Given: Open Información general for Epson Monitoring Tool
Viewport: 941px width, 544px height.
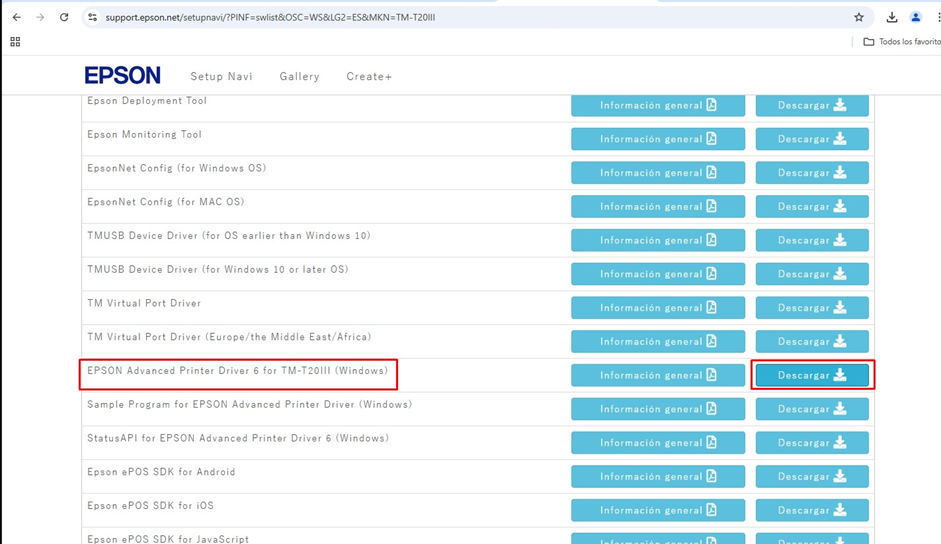Looking at the screenshot, I should (658, 139).
